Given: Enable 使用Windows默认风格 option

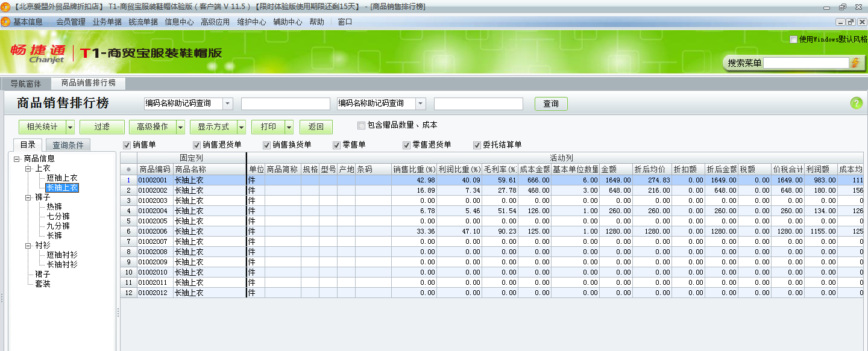Looking at the screenshot, I should [793, 40].
